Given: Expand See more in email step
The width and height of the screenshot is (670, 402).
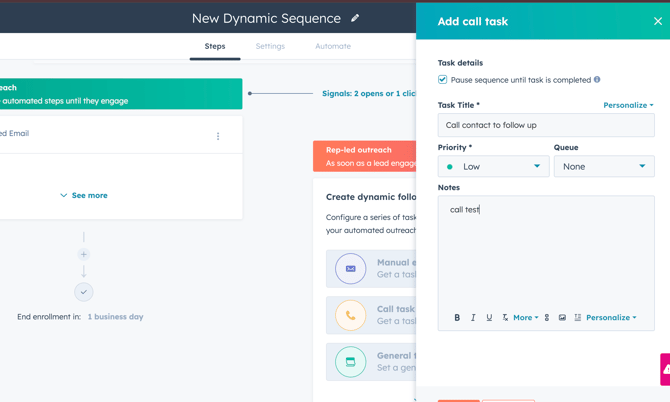Looking at the screenshot, I should pos(84,196).
